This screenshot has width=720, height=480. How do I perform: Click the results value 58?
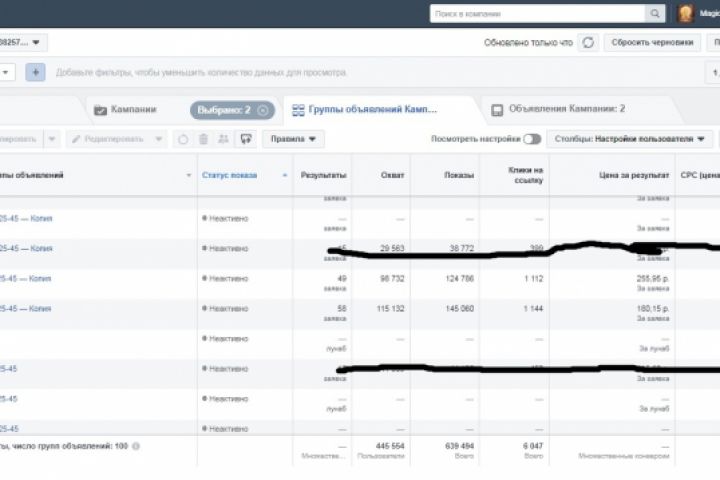pyautogui.click(x=342, y=309)
